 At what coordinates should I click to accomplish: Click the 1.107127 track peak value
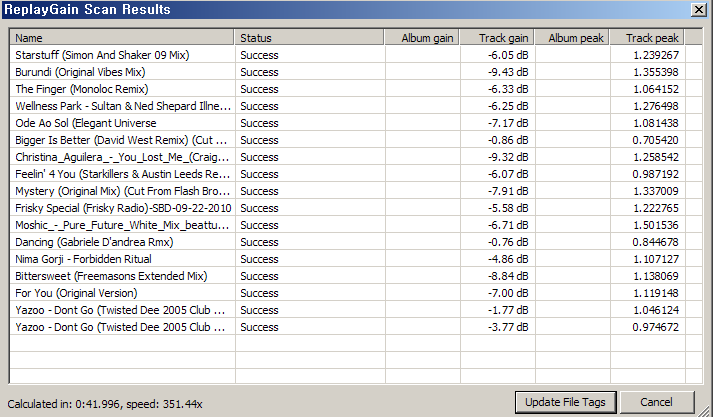[656, 259]
